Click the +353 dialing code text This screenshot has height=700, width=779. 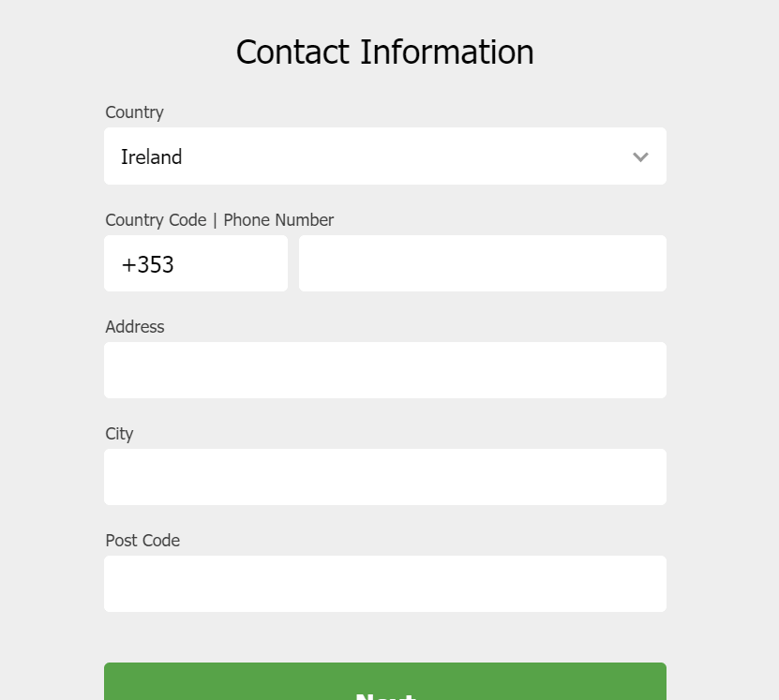point(147,264)
